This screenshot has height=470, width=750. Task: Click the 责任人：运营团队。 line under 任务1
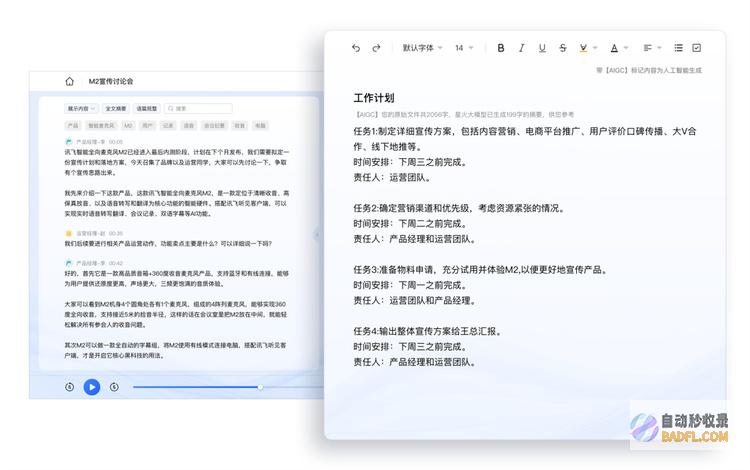[393, 177]
